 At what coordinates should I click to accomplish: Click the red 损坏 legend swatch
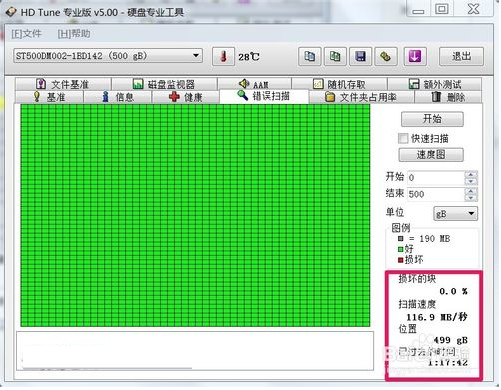click(401, 260)
